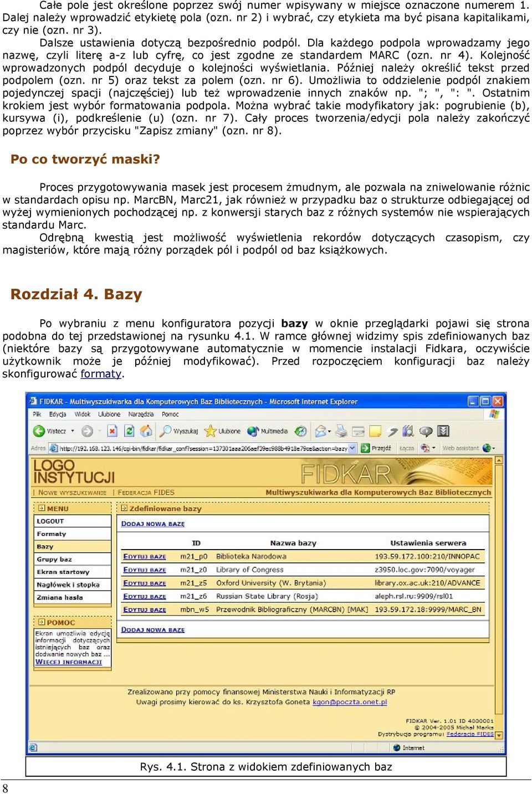Edit the Oxford University database
This screenshot has height=794, width=532.
[144, 583]
